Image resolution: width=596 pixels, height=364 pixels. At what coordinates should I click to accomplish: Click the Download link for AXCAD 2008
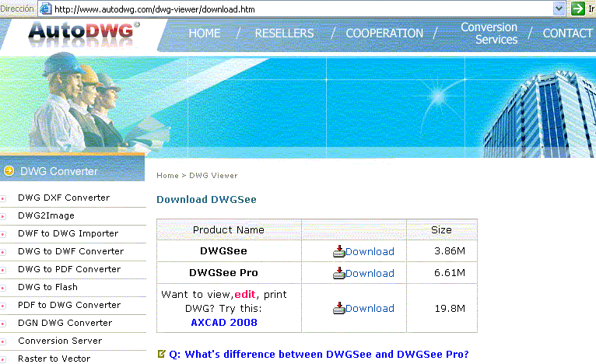pyautogui.click(x=370, y=308)
